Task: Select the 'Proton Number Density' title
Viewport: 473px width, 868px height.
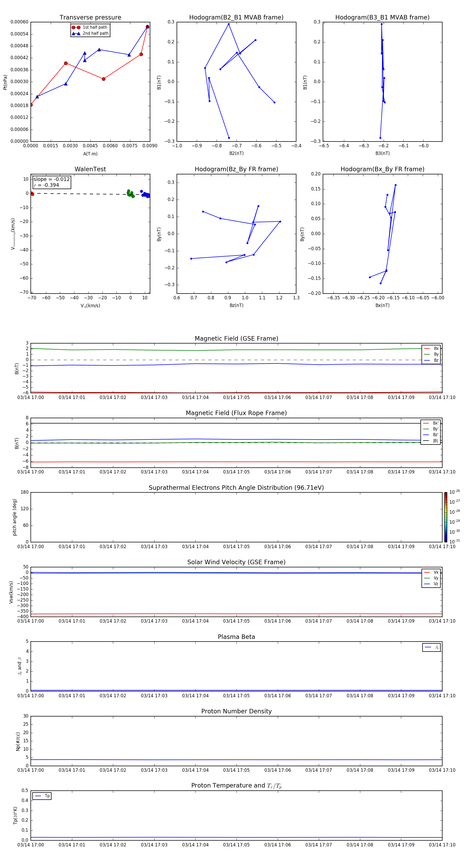Action: tap(236, 711)
